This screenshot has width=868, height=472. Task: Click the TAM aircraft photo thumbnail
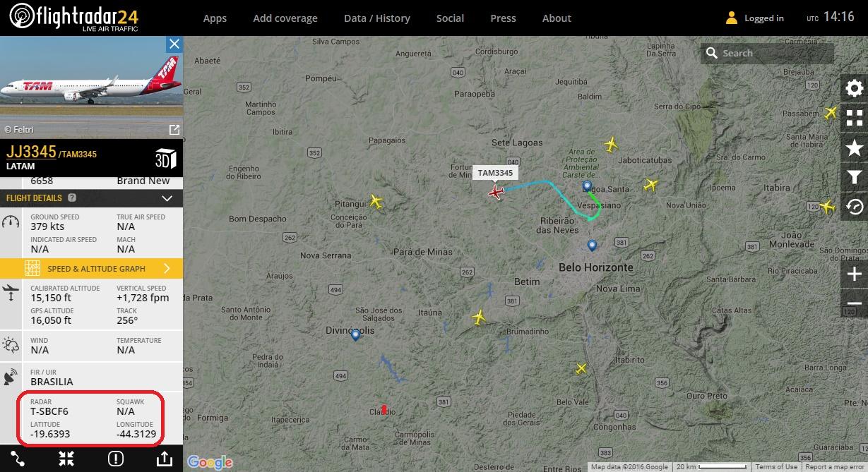click(91, 87)
